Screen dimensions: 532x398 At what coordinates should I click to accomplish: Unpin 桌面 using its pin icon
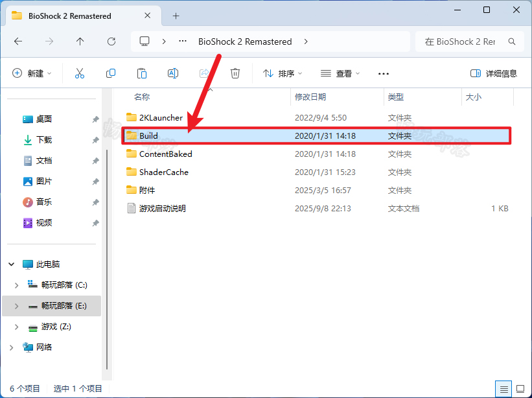(x=95, y=119)
